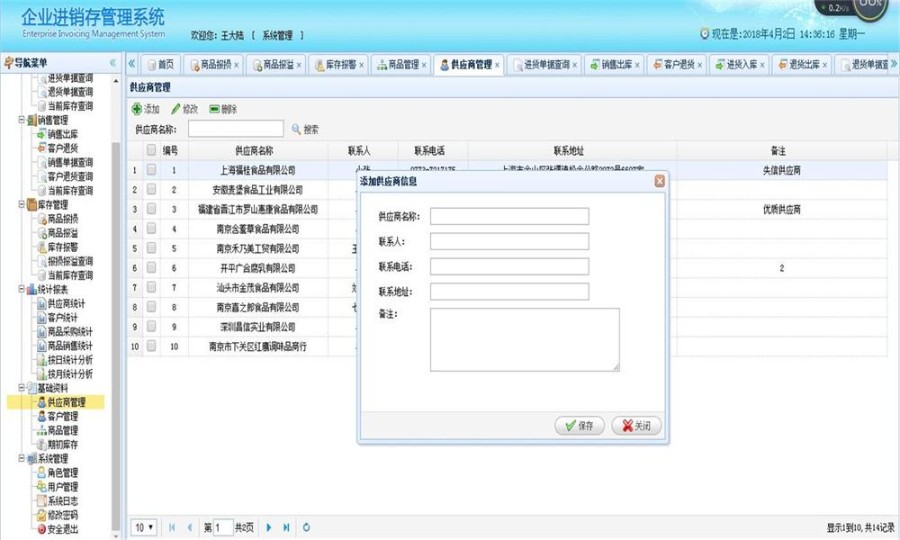Collapse the 导航菜单 sidebar panel
The height and width of the screenshot is (540, 900).
click(113, 63)
